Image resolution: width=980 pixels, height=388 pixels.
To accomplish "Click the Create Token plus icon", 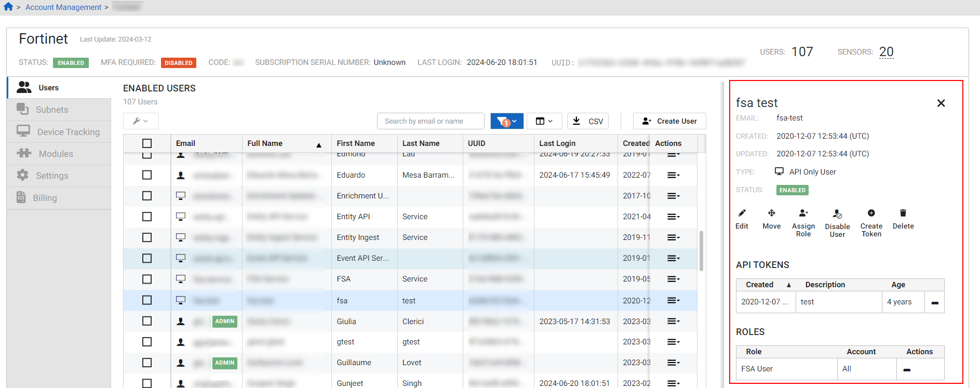I will (871, 213).
